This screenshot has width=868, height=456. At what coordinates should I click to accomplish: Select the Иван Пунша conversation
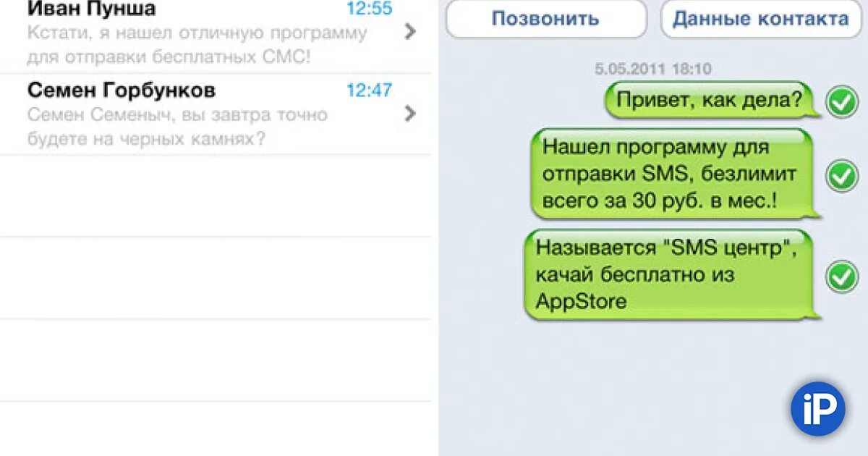pos(216,35)
